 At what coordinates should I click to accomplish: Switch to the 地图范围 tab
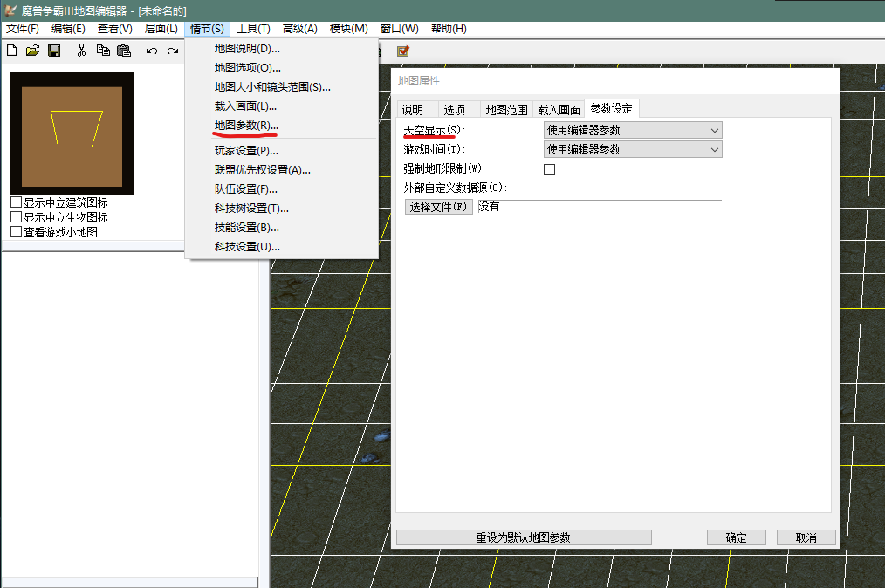tap(507, 109)
